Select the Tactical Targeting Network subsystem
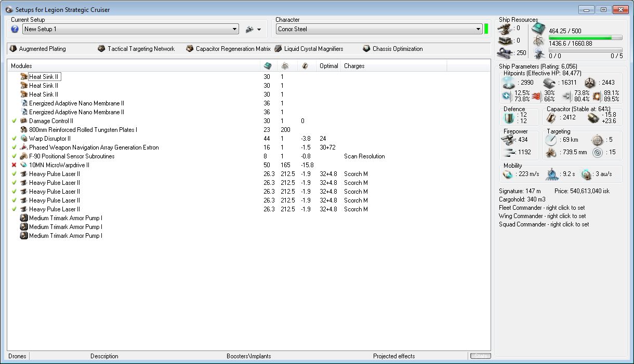 coord(136,49)
